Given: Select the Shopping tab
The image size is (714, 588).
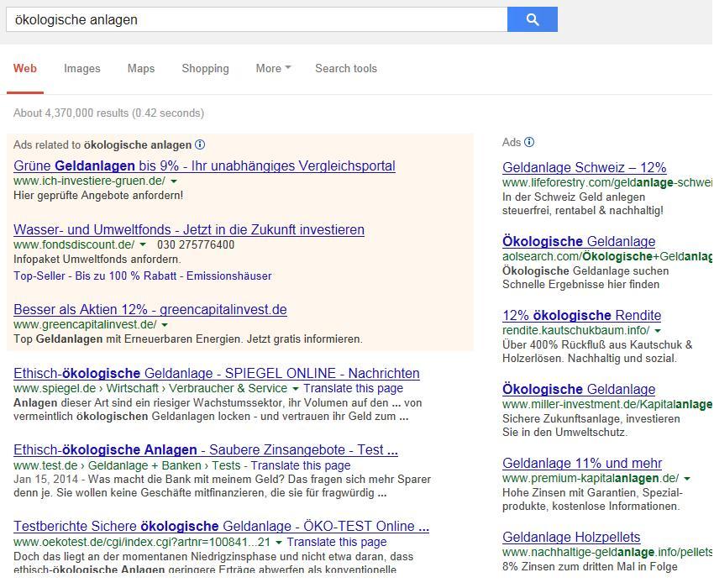Looking at the screenshot, I should click(x=205, y=69).
